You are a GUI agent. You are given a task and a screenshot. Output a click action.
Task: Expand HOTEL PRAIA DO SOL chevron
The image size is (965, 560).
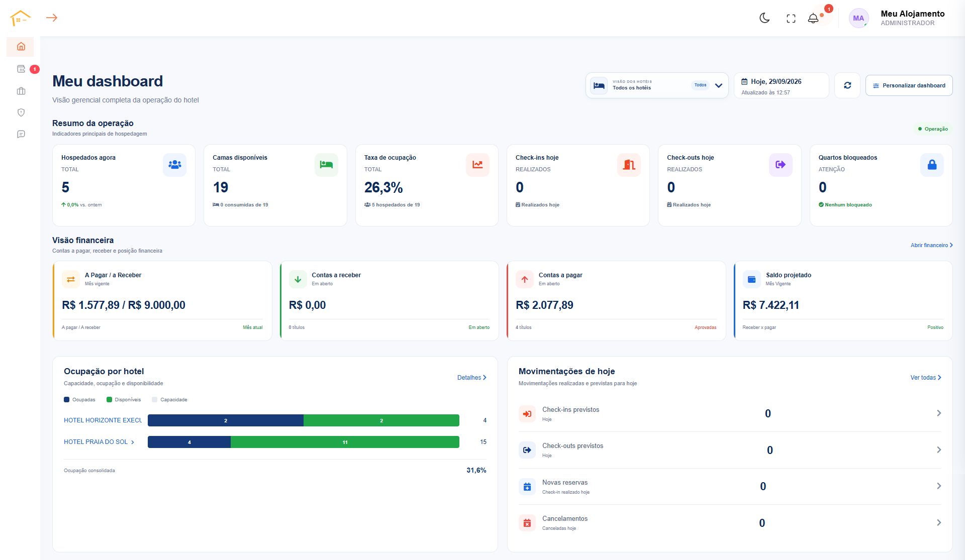(x=133, y=442)
